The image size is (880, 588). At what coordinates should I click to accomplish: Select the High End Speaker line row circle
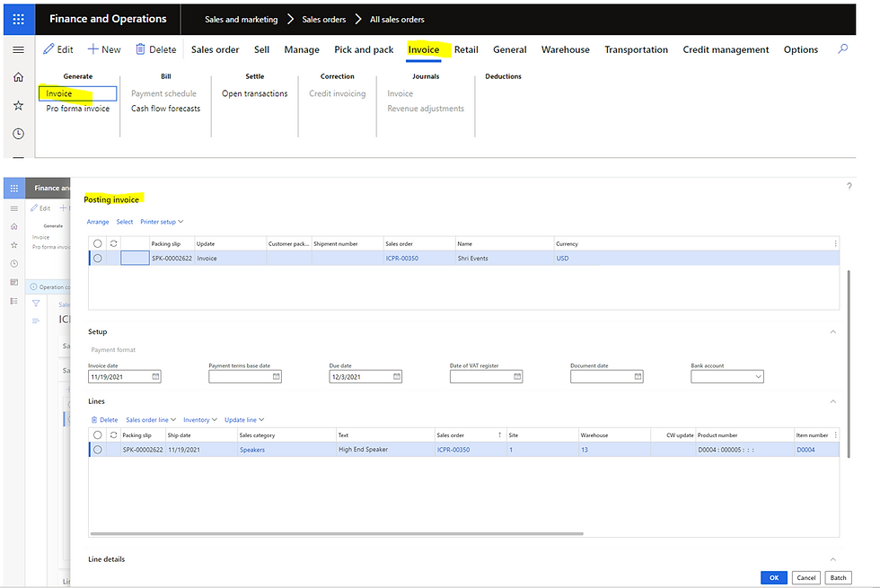coord(98,450)
